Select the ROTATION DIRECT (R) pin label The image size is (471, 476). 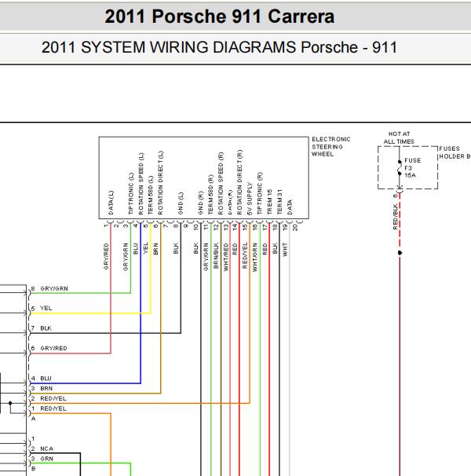coord(239,182)
